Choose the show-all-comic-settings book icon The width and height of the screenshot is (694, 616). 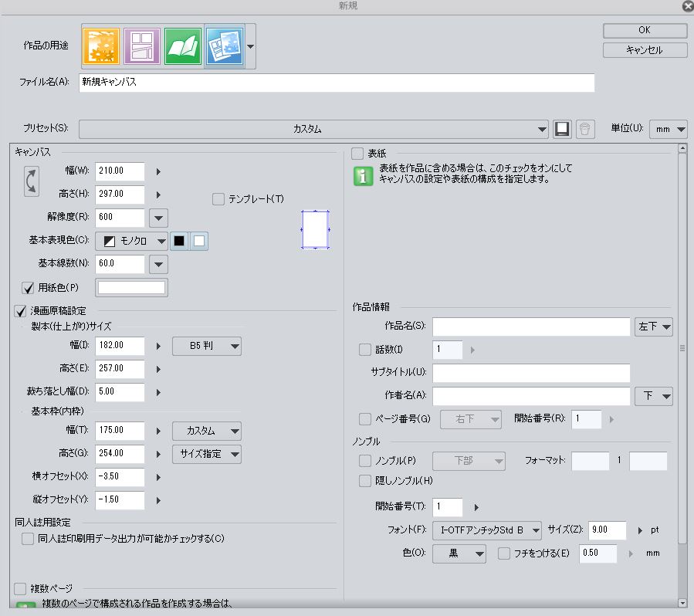(183, 46)
